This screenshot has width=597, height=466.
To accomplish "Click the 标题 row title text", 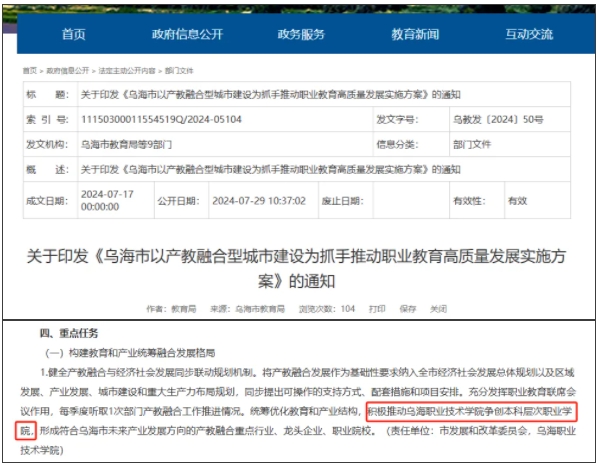I will point(271,94).
